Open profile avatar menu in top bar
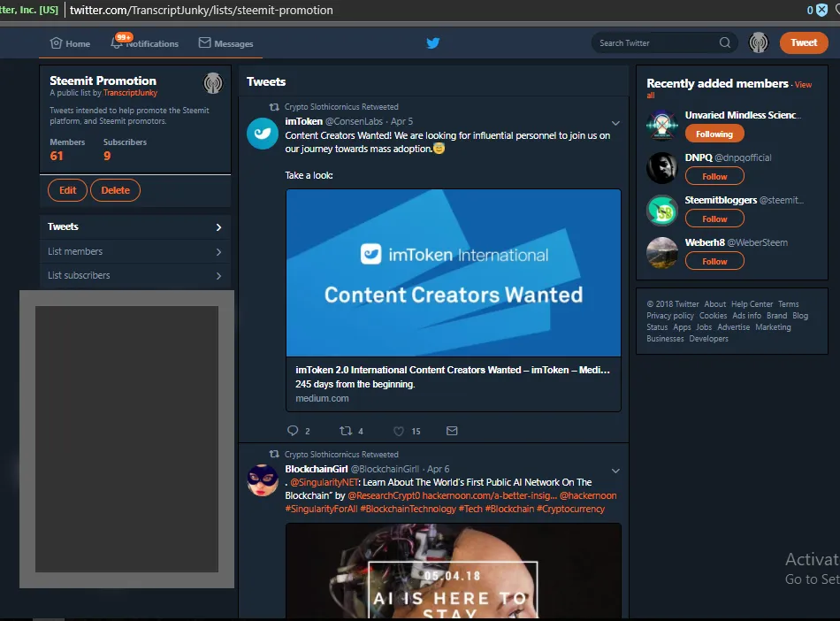Viewport: 840px width, 621px height. tap(759, 42)
